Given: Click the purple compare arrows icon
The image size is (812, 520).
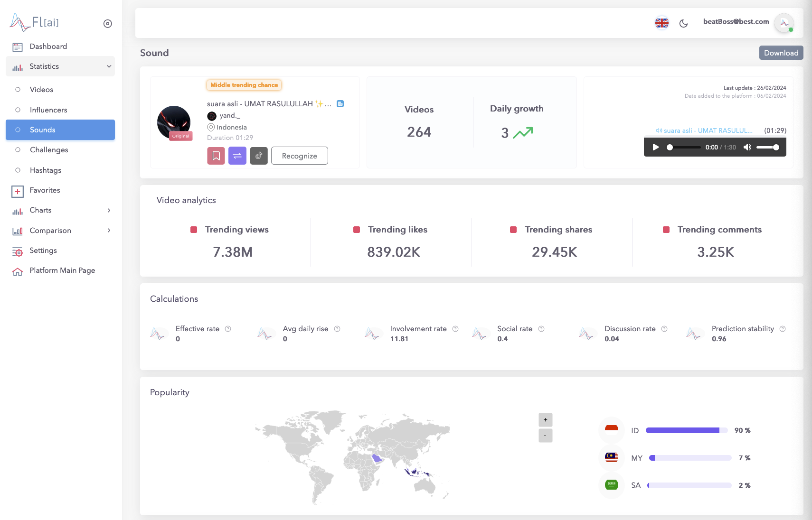Looking at the screenshot, I should tap(237, 156).
